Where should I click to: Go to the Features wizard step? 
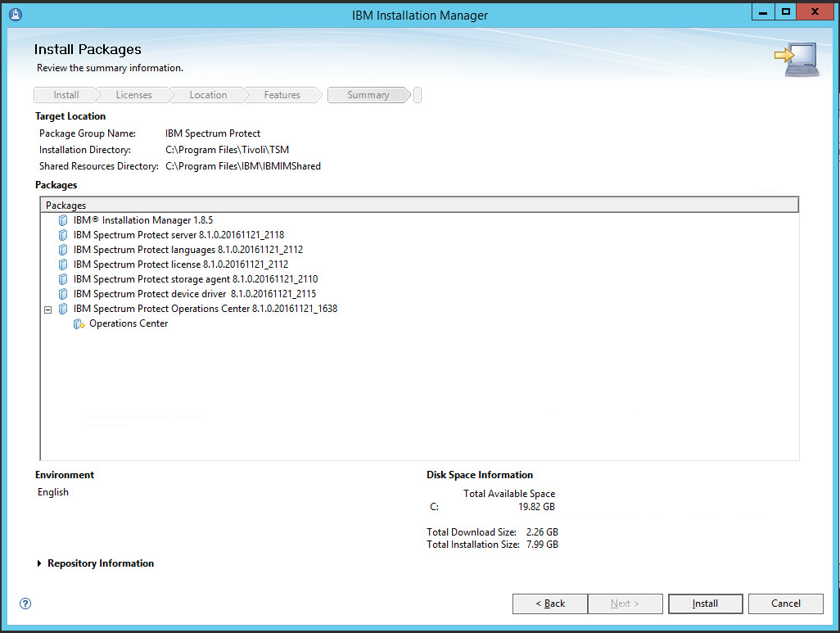[282, 95]
